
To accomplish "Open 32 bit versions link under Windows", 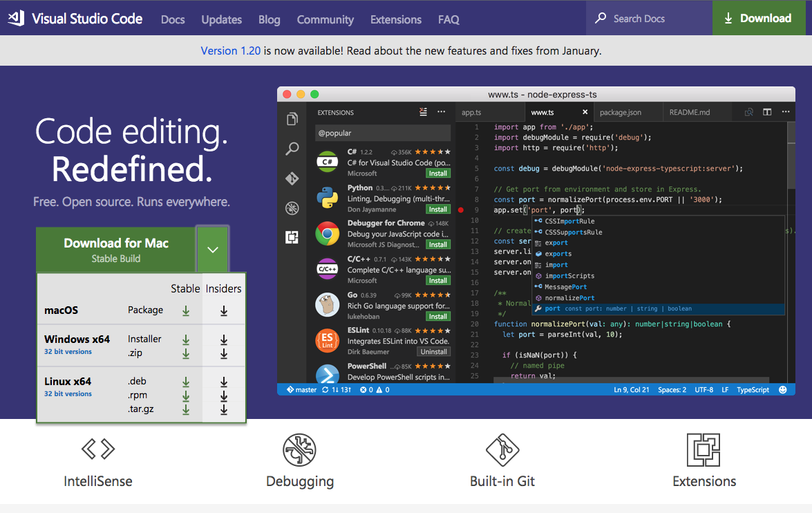I will pos(68,352).
